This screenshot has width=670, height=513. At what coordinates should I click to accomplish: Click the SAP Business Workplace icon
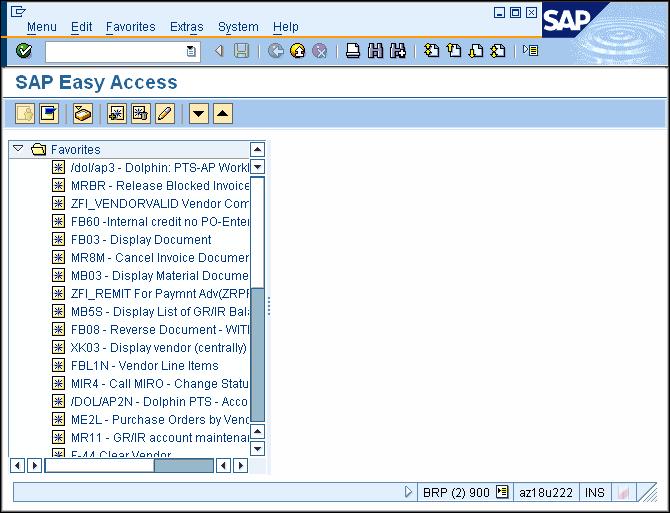click(83, 114)
